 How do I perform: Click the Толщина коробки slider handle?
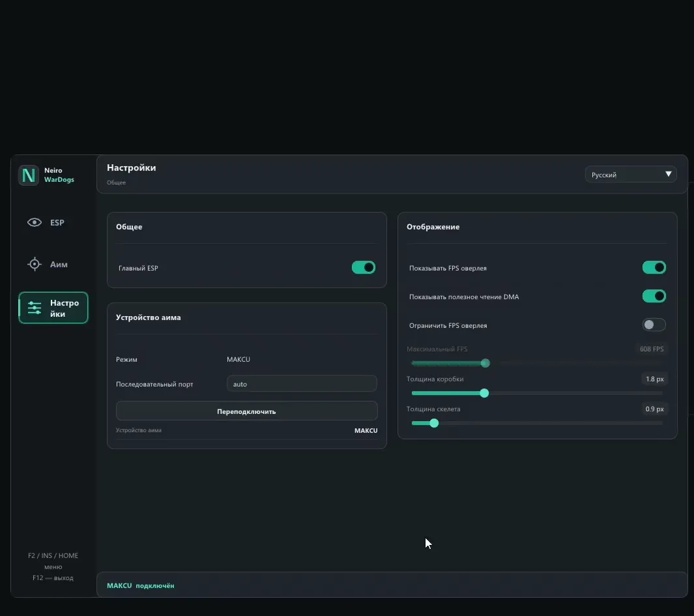pyautogui.click(x=484, y=393)
